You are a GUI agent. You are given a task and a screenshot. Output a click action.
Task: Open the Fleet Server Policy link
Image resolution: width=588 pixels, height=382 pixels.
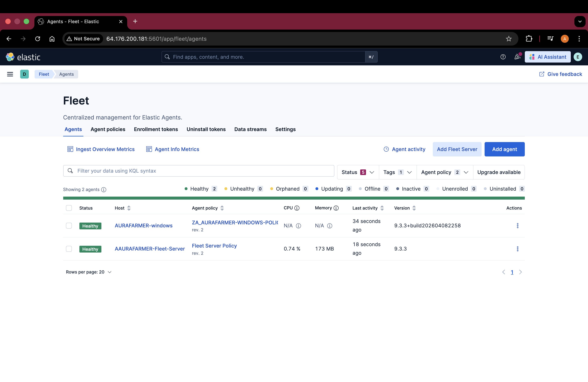pyautogui.click(x=214, y=246)
